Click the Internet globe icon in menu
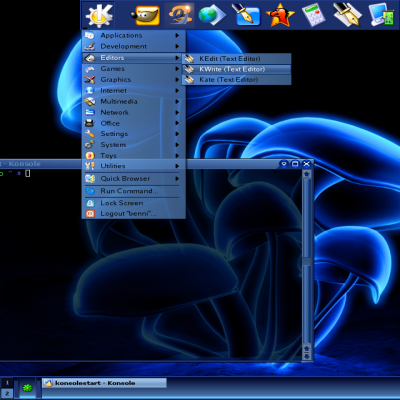The width and height of the screenshot is (400, 400). coord(90,90)
